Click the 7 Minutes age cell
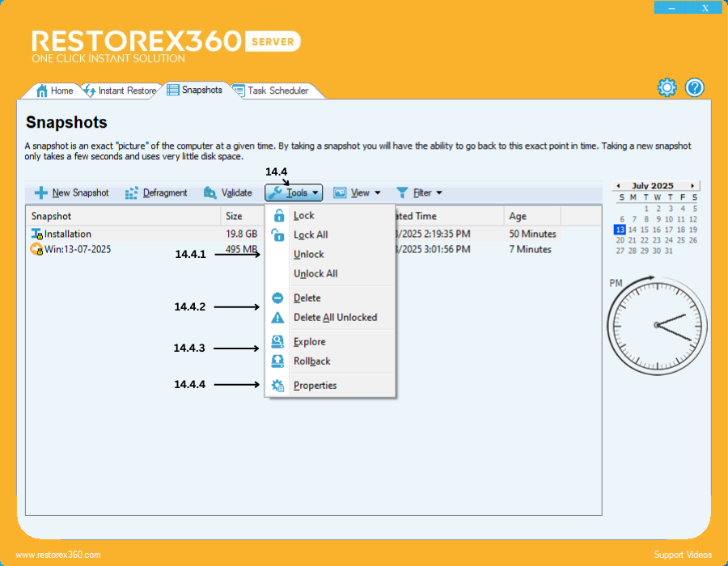Screen dimensions: 728x566 click(x=530, y=249)
